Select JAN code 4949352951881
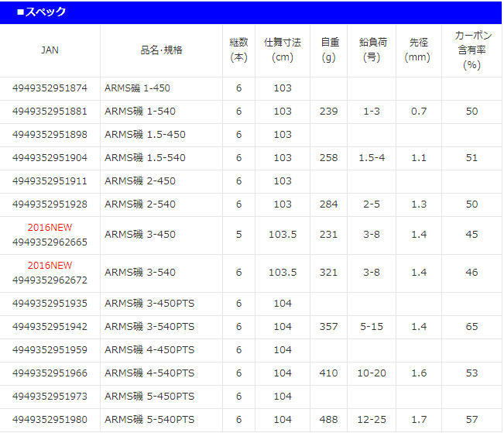504x433 pixels. 50,112
